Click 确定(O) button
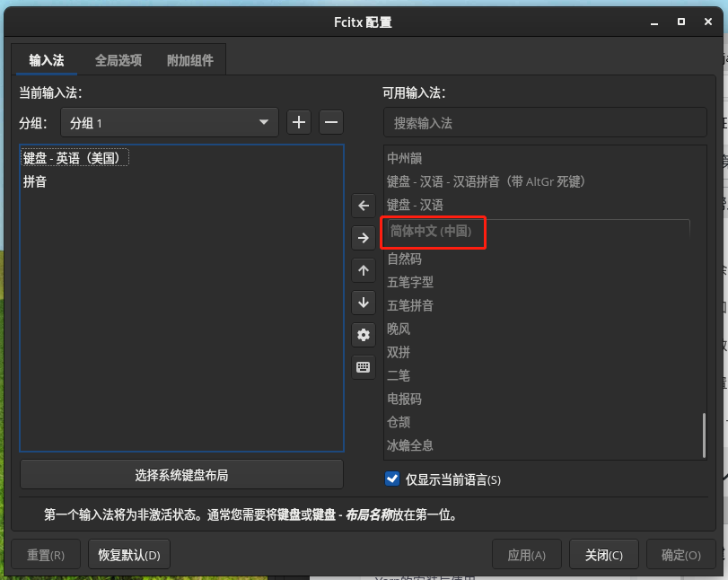 click(x=680, y=555)
